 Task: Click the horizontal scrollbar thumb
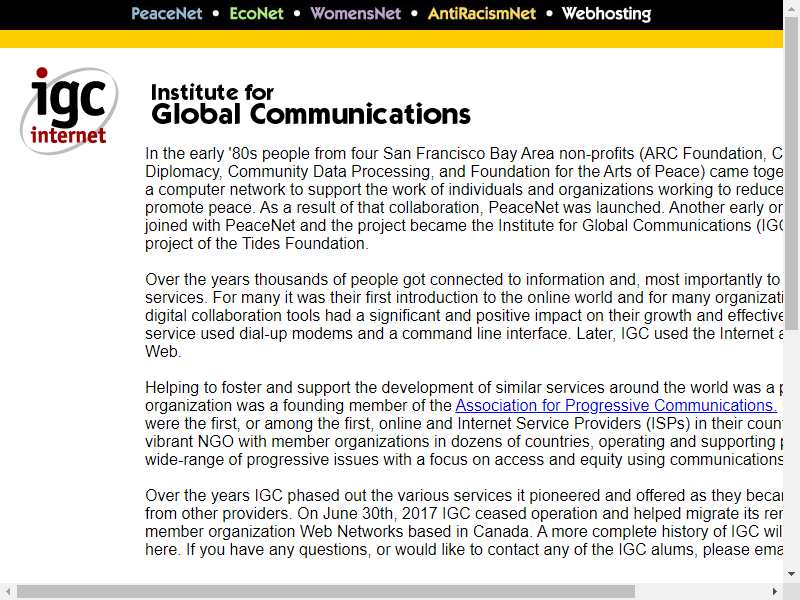[326, 592]
